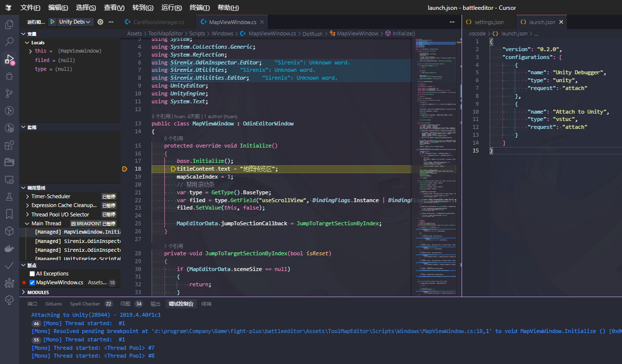Open launch.json via the gear icon
Viewport: 622px width, 364px height.
[x=100, y=22]
